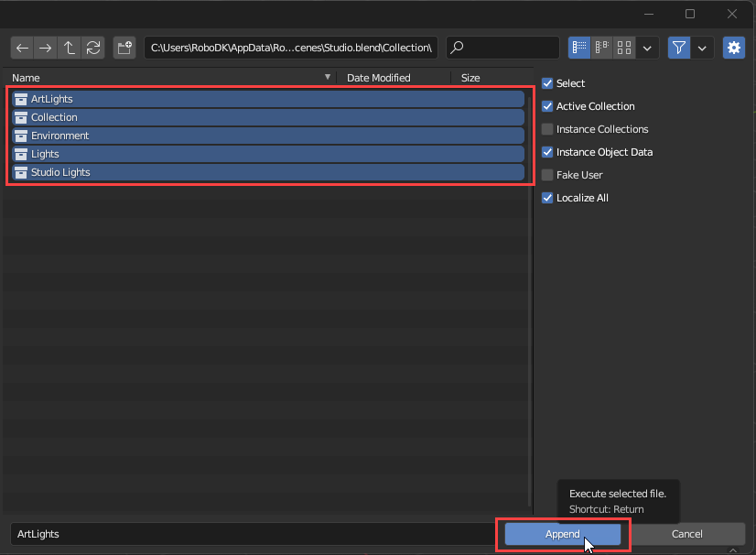This screenshot has height=555, width=756.
Task: Uncheck the Localize All option
Action: tap(547, 198)
